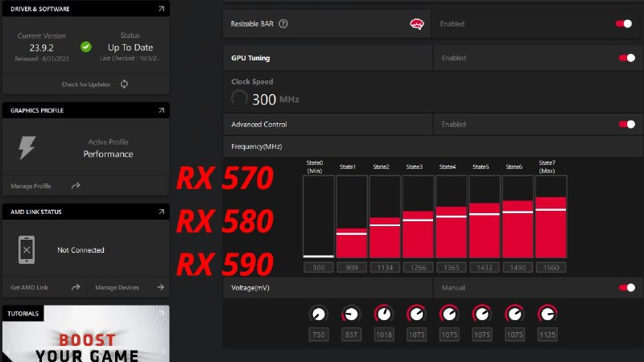Click the Manage Devices right arrow icon
The height and width of the screenshot is (362, 644).
(x=160, y=287)
